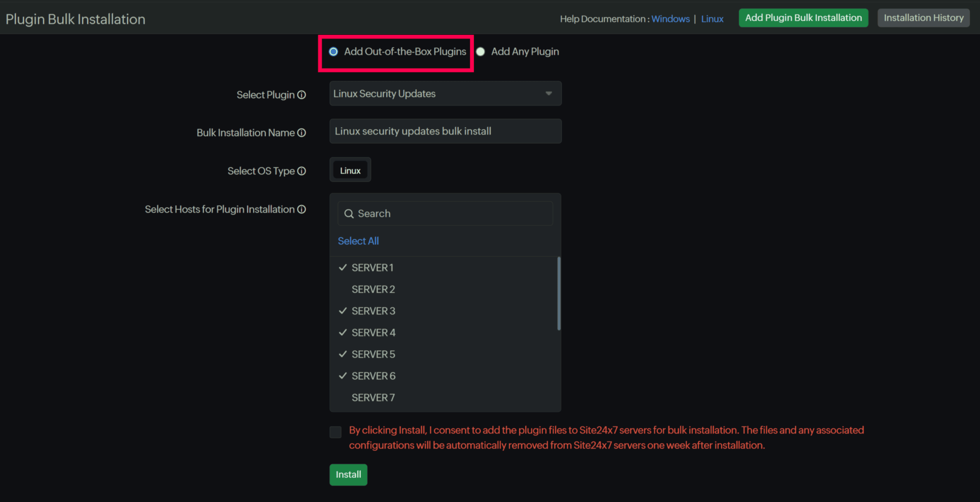
Task: Select SERVER 7 in the hosts list
Action: point(373,398)
